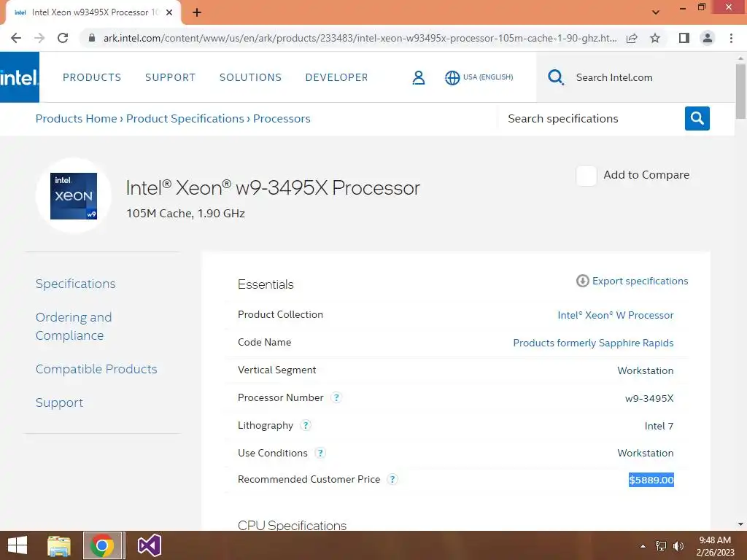Open the Windows Start menu
This screenshot has height=560, width=747.
coord(18,545)
